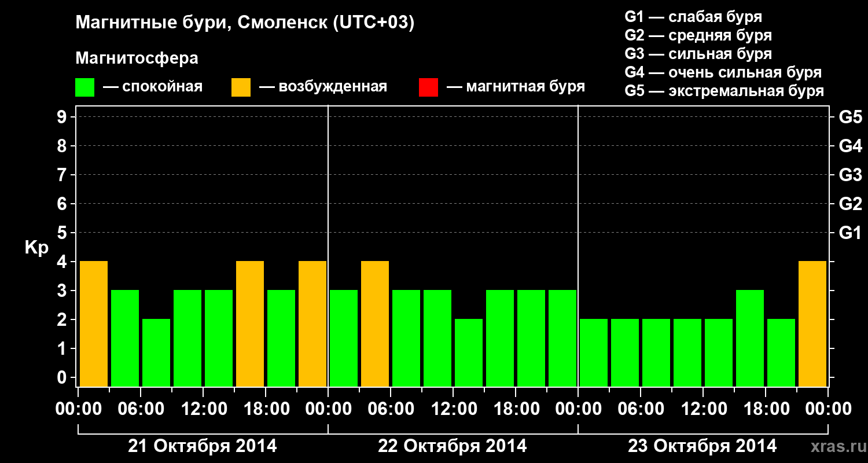
Task: Click the '21 Октября 2014' date label
Action: (x=203, y=446)
